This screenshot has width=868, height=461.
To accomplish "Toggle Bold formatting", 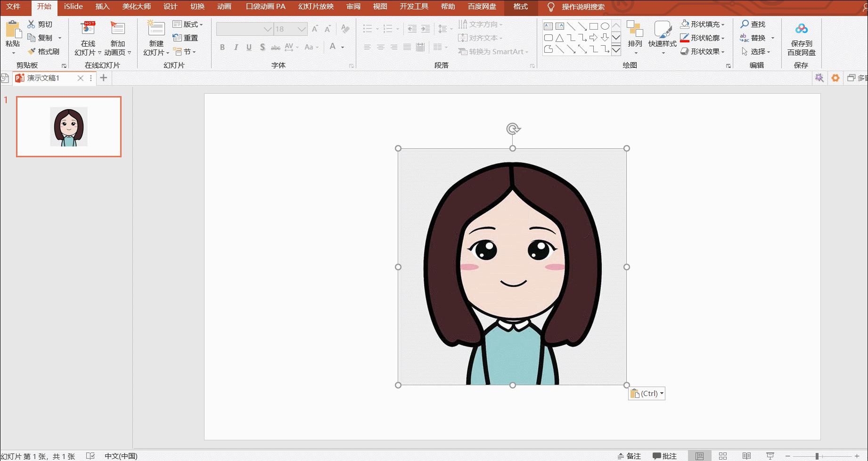I will (222, 47).
